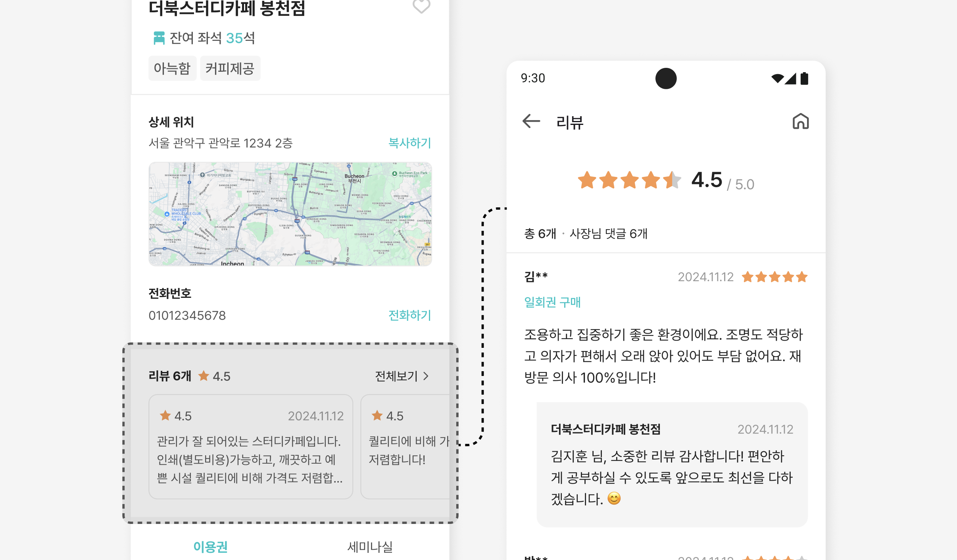Expand reviews with 전체보기 chevron
Viewport: 957px width, 560px height.
click(426, 376)
